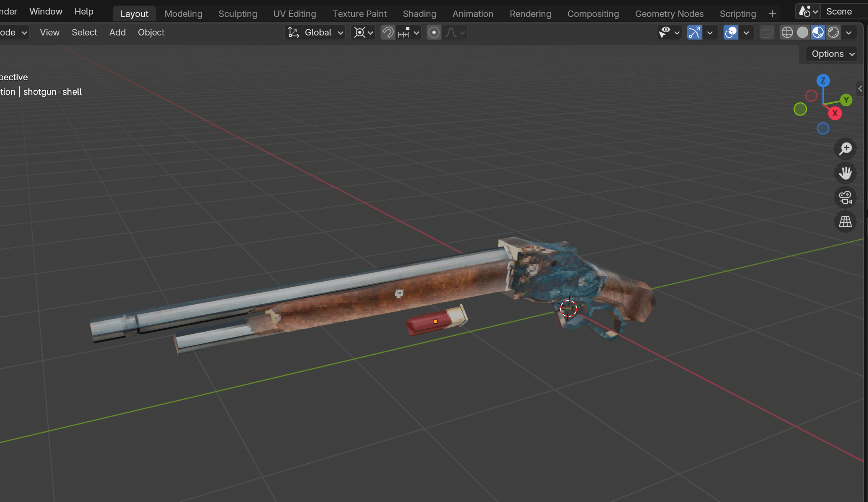Open the viewport shading options arrow
This screenshot has height=502, width=868.
click(x=849, y=32)
